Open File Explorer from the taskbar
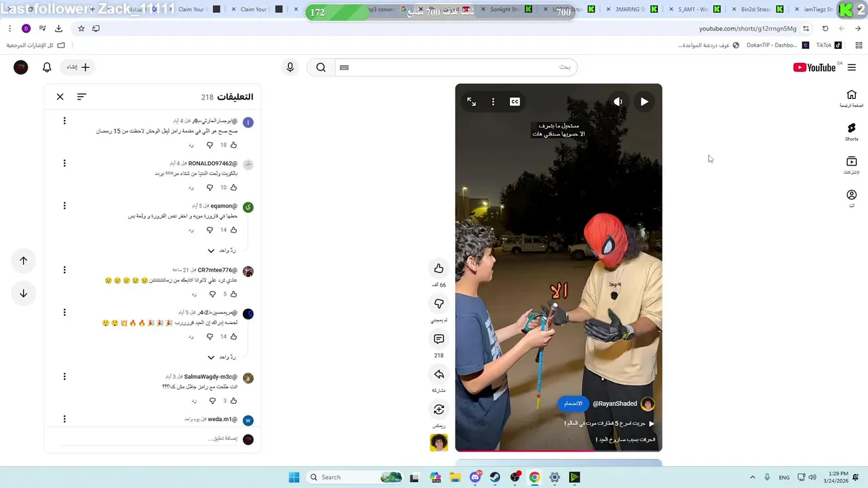Viewport: 868px width, 488px height. [x=455, y=477]
